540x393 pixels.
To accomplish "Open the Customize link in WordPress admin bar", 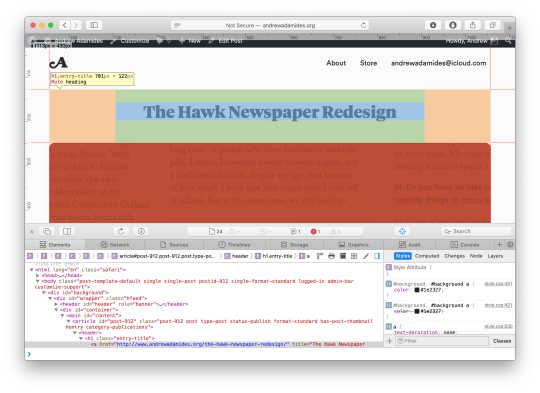I will pos(131,41).
